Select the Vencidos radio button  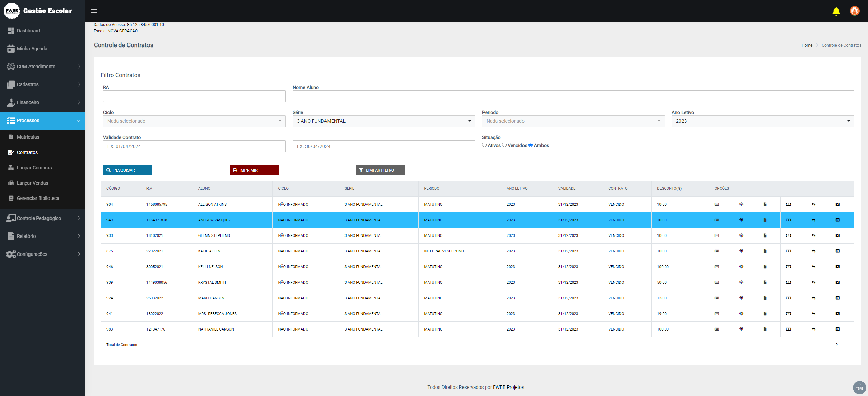tap(504, 145)
